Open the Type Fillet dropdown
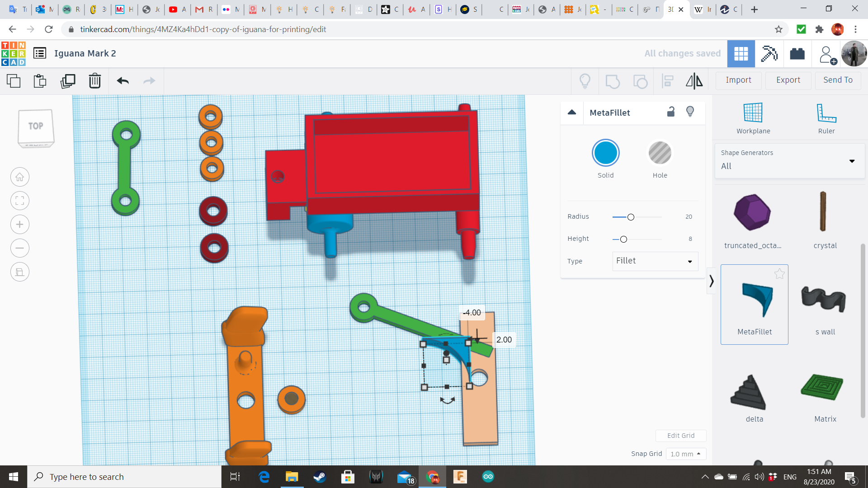 click(655, 261)
